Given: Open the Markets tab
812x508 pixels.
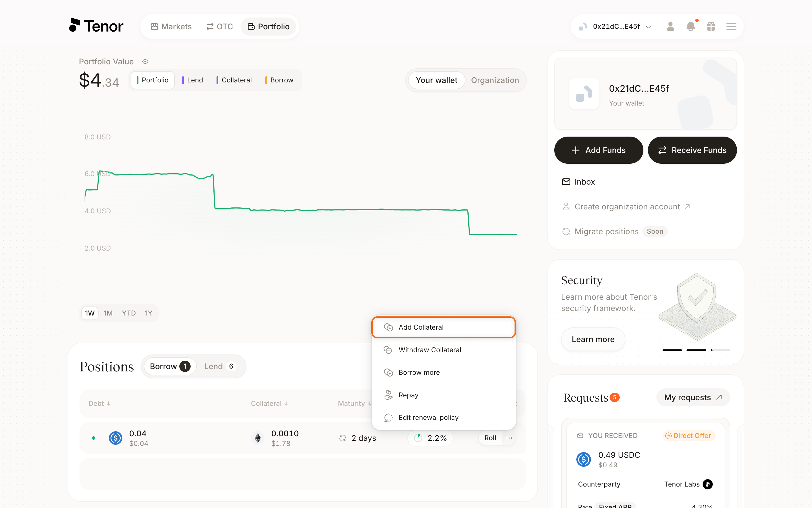Looking at the screenshot, I should [171, 26].
